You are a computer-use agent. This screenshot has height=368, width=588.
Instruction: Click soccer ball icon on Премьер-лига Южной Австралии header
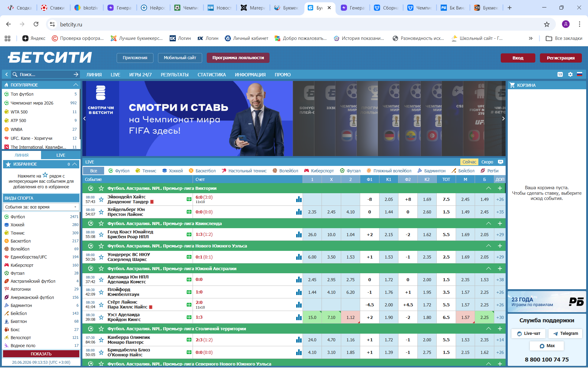coord(91,269)
